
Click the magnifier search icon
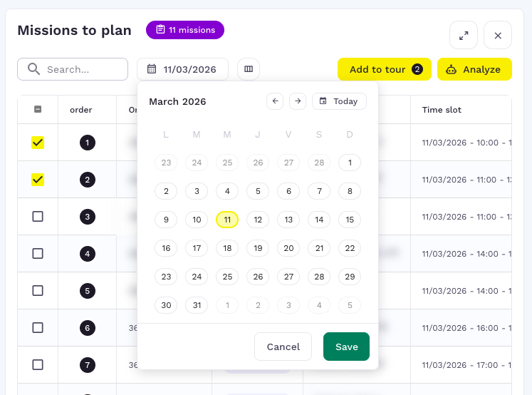click(33, 69)
